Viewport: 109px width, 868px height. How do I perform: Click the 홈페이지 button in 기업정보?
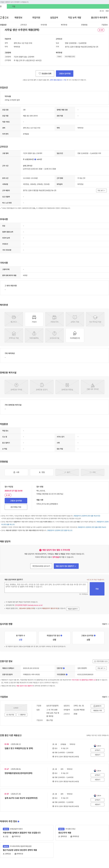98,706
